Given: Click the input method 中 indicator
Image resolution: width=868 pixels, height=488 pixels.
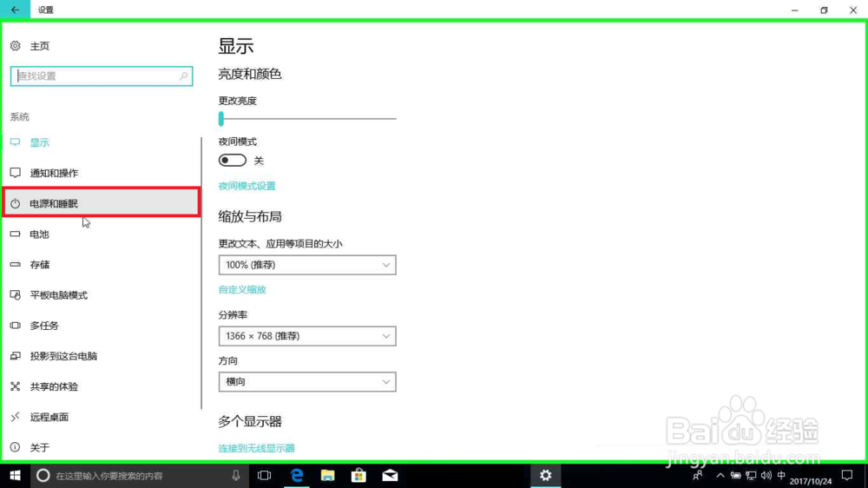Looking at the screenshot, I should [781, 475].
